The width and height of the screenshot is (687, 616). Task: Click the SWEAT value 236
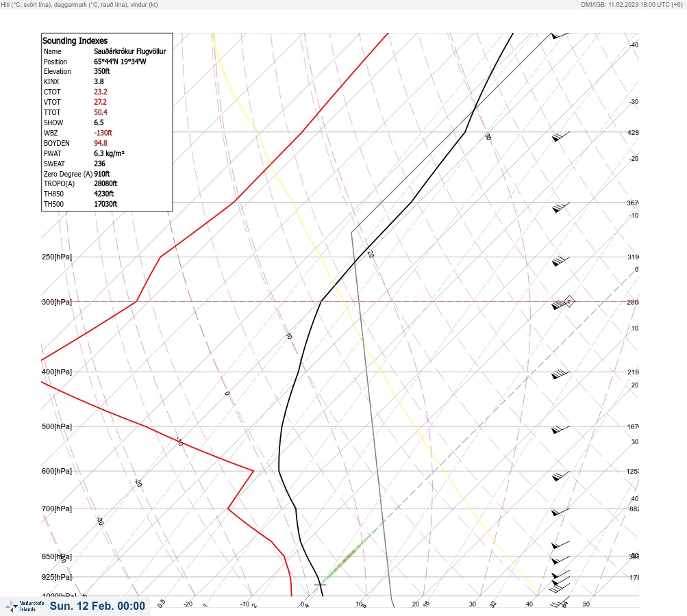(x=99, y=164)
